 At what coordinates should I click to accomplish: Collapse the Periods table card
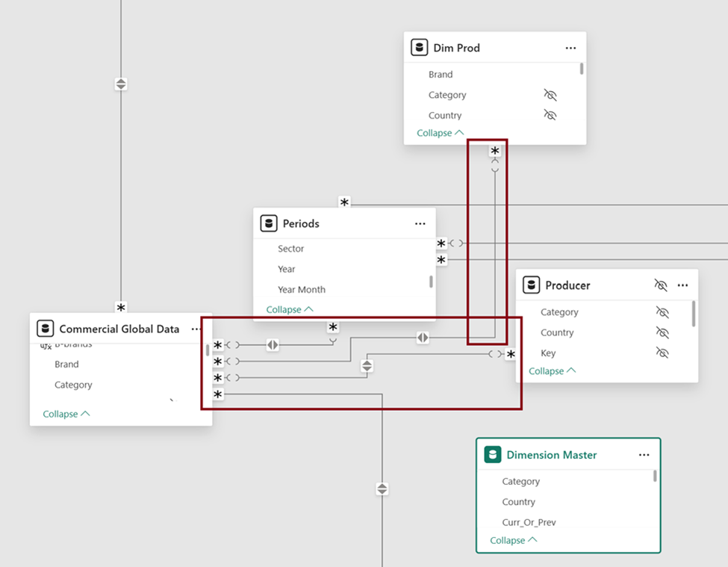click(x=289, y=309)
